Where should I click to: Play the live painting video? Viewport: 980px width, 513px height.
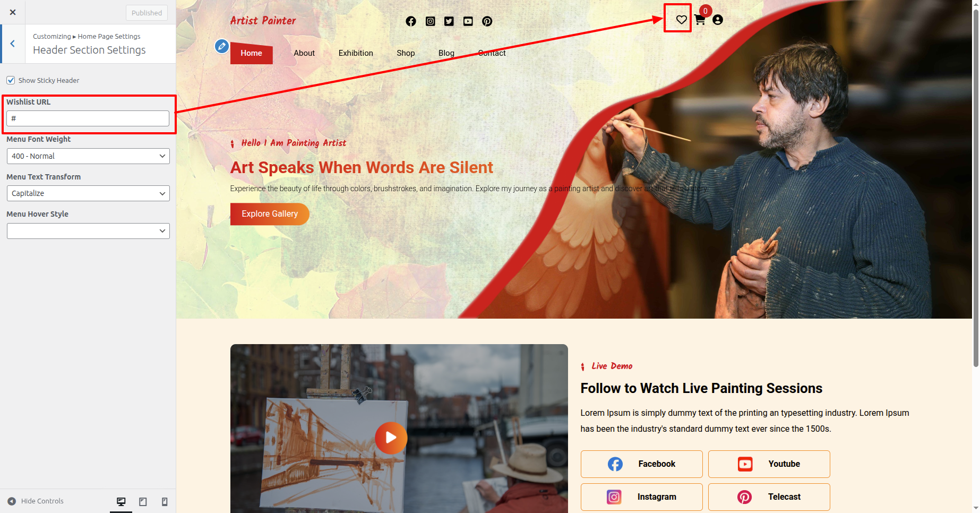[x=391, y=438]
